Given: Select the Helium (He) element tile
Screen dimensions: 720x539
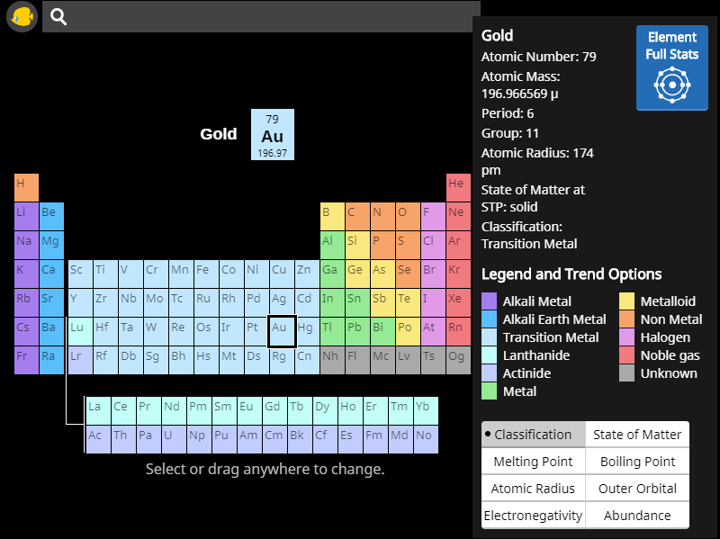Looking at the screenshot, I should pos(458,187).
